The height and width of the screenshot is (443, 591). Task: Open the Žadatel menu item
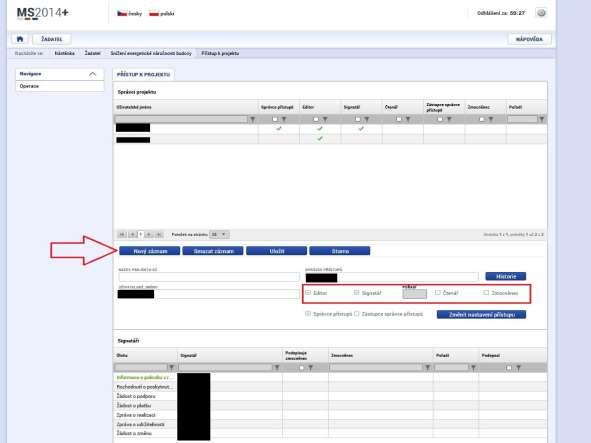coord(52,39)
